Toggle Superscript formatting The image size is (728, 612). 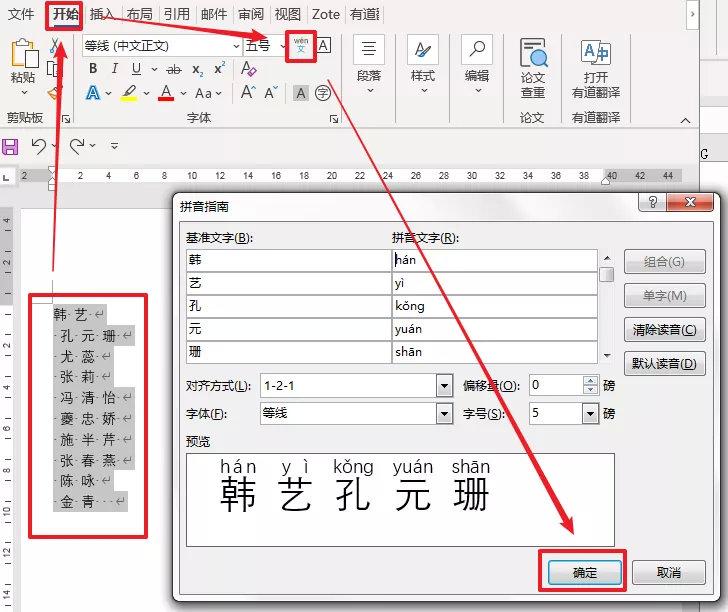point(220,68)
